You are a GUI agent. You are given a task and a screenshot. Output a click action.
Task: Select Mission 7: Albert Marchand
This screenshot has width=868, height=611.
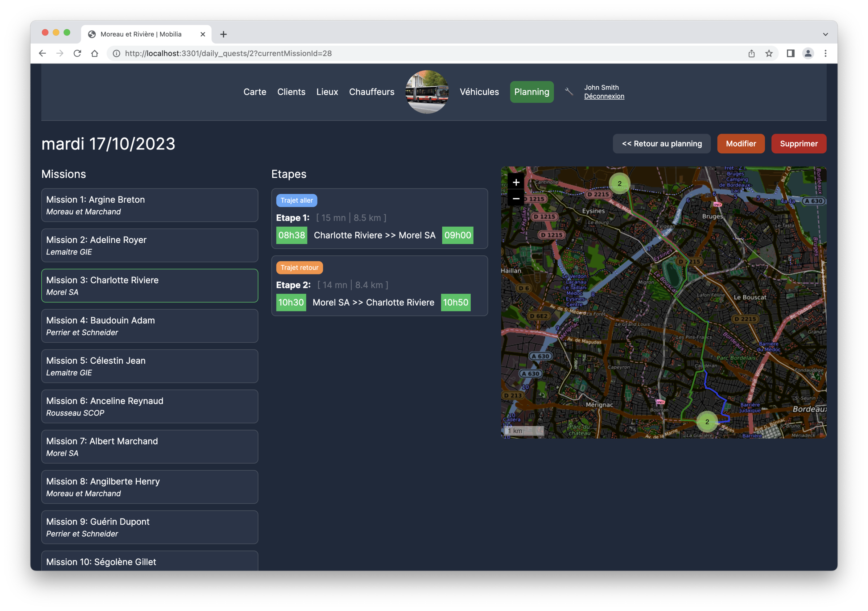150,447
